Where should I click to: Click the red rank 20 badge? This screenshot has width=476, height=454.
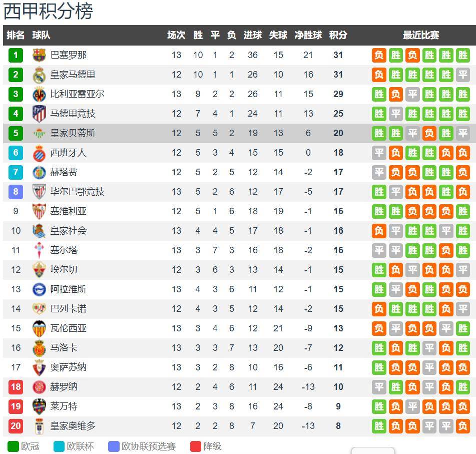16,426
